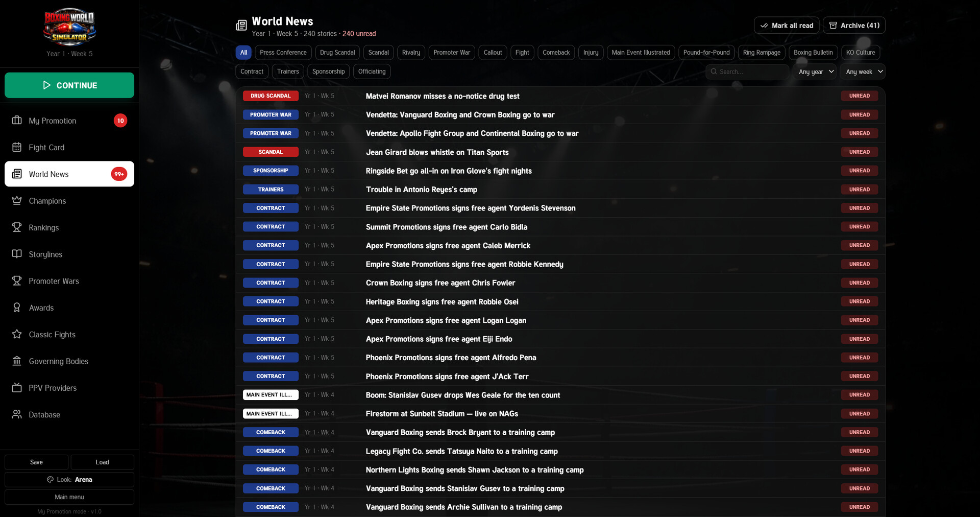Click the green Continue button
This screenshot has width=980, height=517.
point(69,85)
